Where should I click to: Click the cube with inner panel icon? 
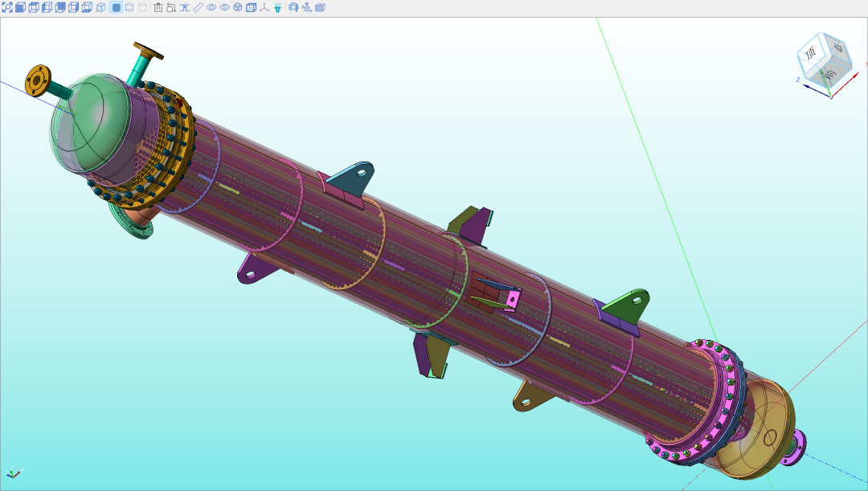pyautogui.click(x=252, y=8)
